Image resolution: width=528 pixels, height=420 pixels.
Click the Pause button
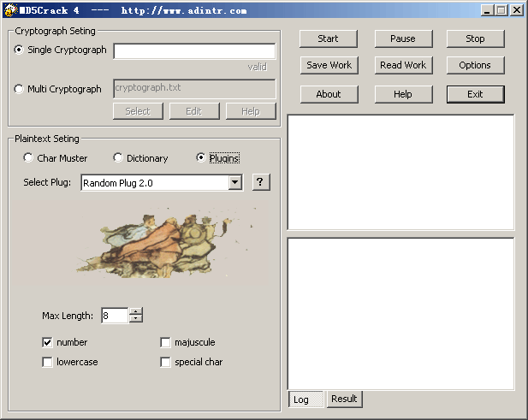[x=403, y=38]
